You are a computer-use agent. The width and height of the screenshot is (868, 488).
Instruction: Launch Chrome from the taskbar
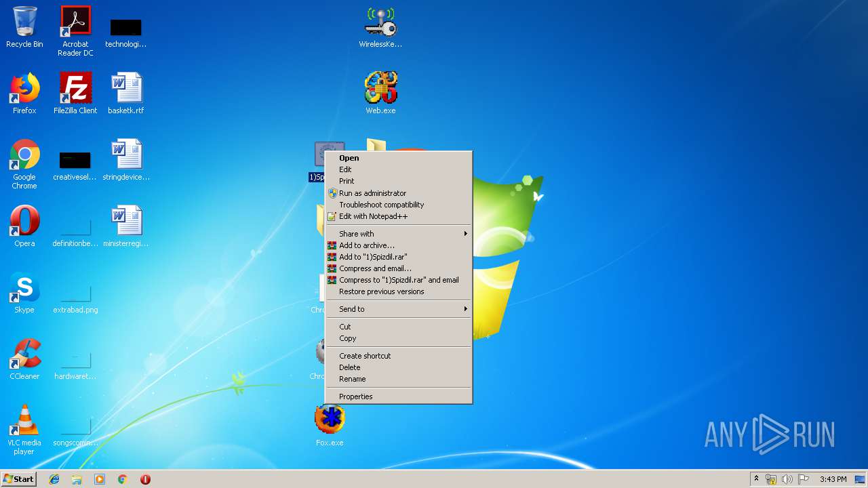(x=123, y=479)
